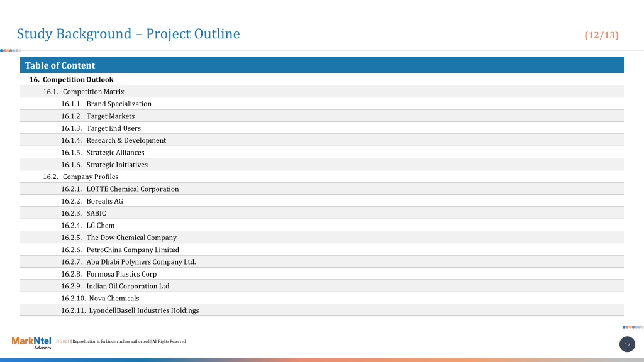Click the (12/13) page indicator
The width and height of the screenshot is (644, 362).
pyautogui.click(x=601, y=35)
